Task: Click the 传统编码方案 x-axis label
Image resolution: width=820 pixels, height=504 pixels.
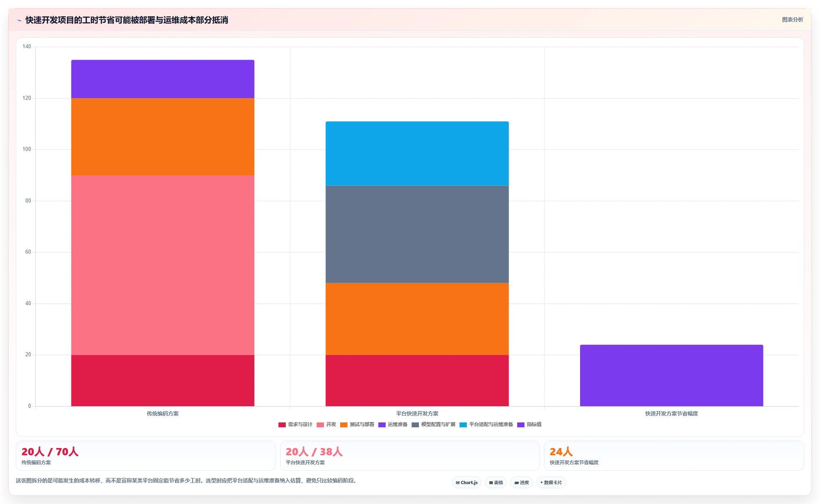Action: click(x=163, y=414)
